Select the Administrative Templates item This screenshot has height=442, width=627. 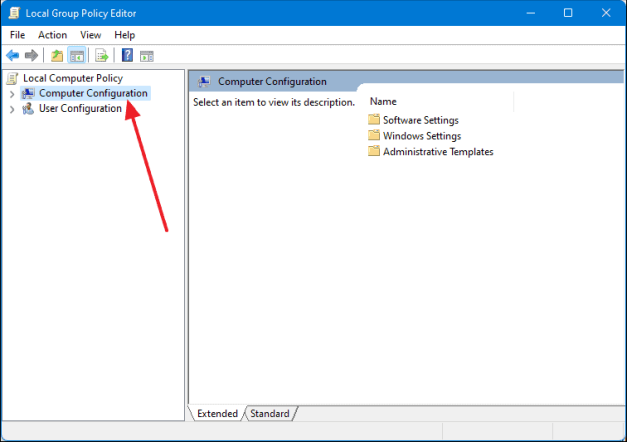[x=438, y=152]
